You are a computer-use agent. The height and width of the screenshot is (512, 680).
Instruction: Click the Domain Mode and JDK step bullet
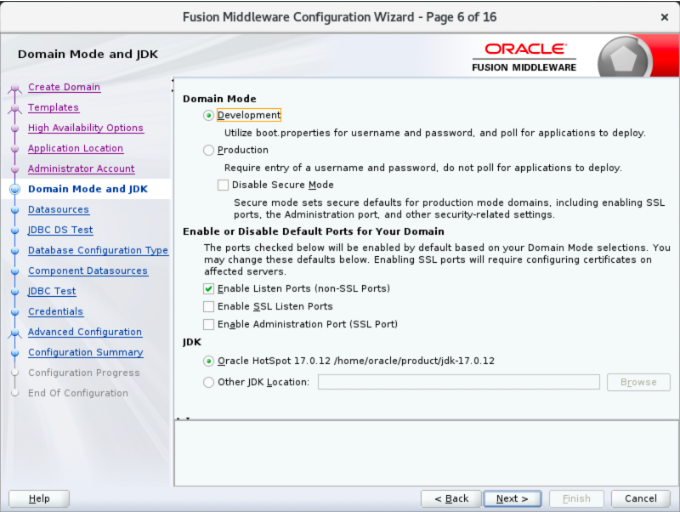point(15,189)
